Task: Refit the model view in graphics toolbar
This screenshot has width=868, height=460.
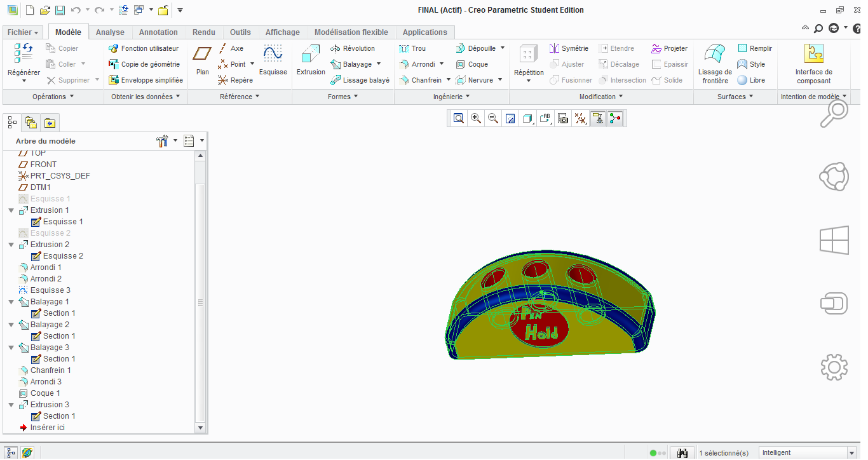Action: [458, 118]
